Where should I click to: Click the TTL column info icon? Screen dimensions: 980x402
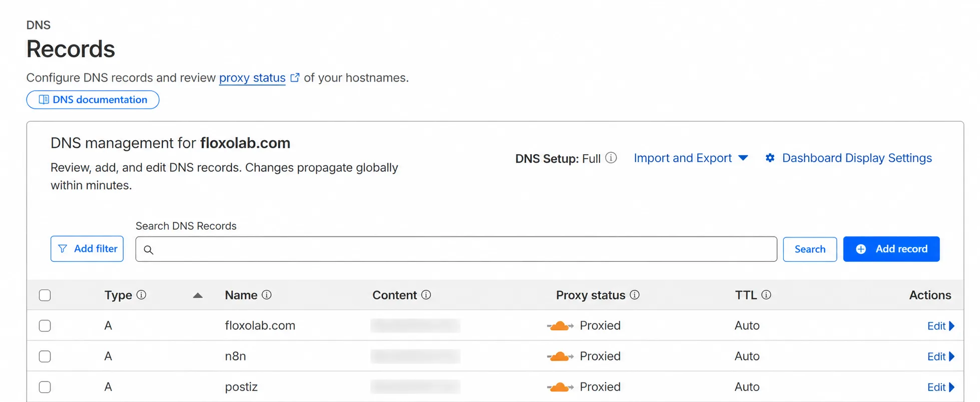766,295
